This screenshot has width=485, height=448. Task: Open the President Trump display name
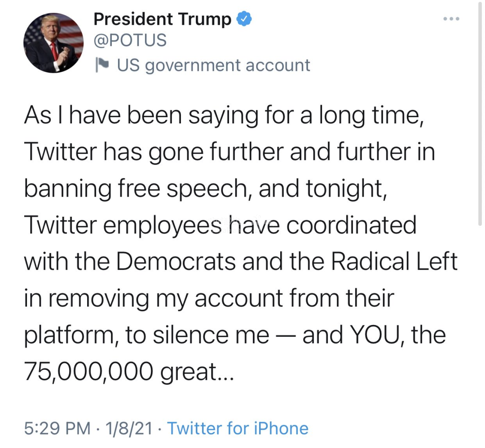point(163,19)
